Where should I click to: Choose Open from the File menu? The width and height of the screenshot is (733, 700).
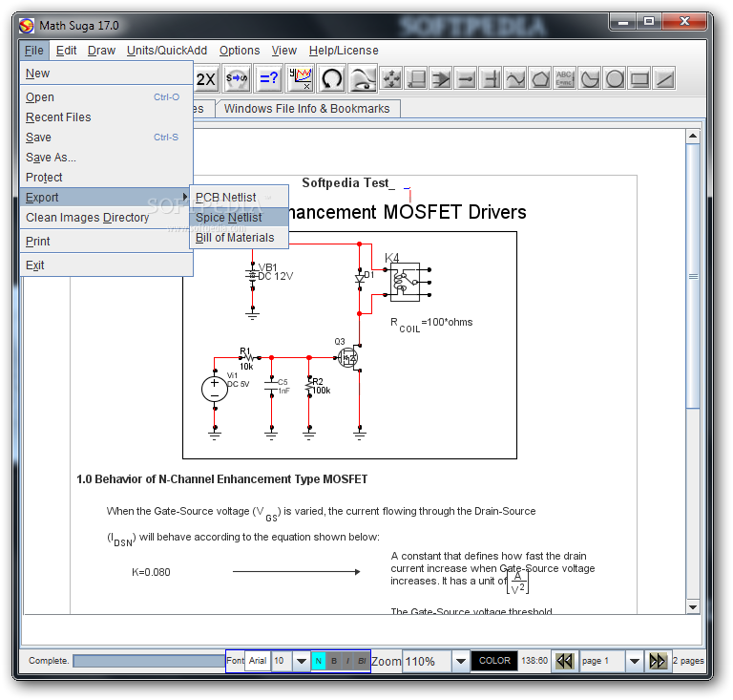106,97
